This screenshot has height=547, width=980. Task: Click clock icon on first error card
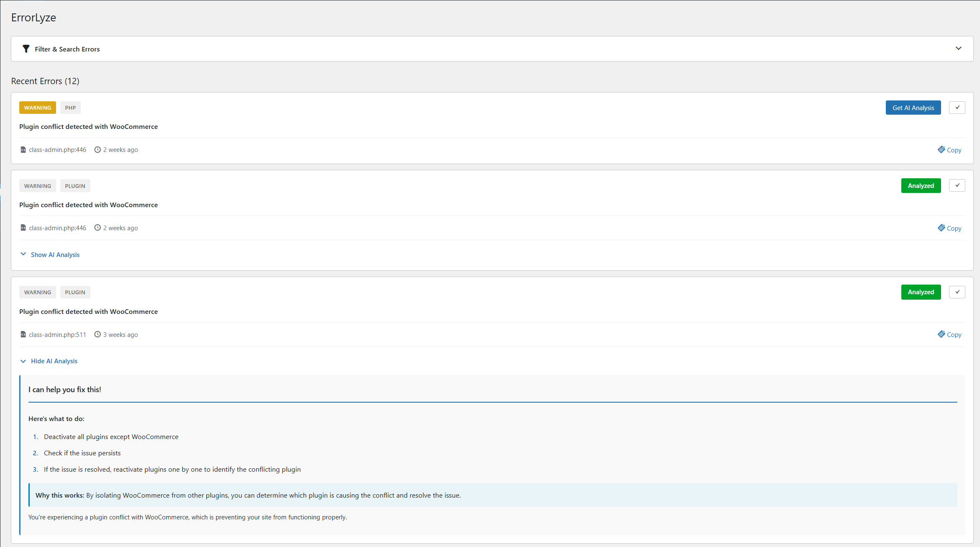pos(98,150)
